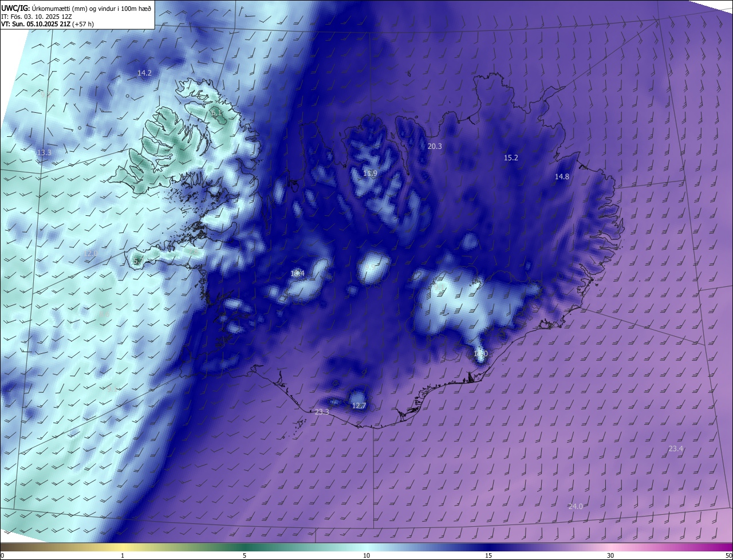Viewport: 733px width, 560px height.
Task: Click the colorbar tick label 10
Action: pyautogui.click(x=366, y=555)
